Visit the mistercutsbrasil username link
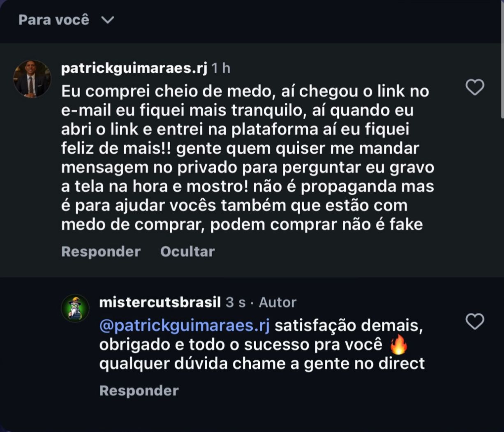The height and width of the screenshot is (432, 504). [x=160, y=303]
